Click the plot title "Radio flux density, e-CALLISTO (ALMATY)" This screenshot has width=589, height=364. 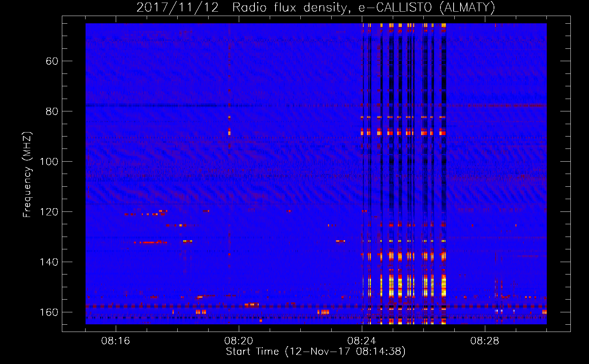click(364, 7)
